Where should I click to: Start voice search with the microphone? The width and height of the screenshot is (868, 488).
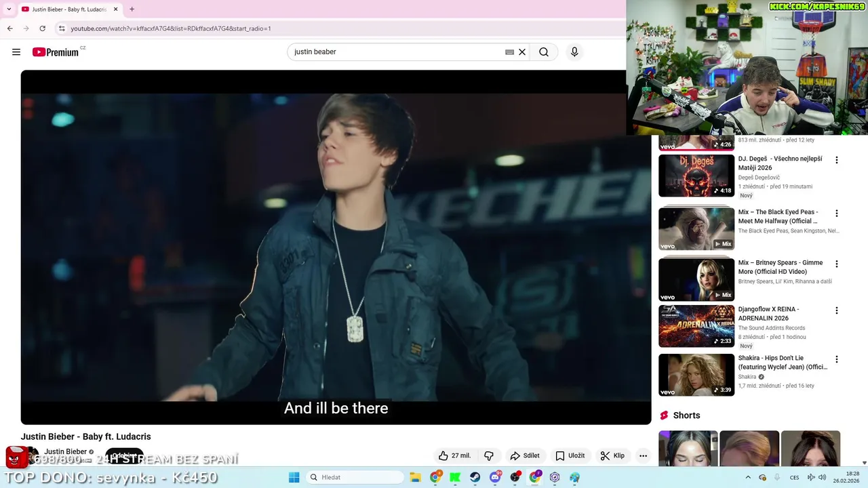(x=574, y=52)
